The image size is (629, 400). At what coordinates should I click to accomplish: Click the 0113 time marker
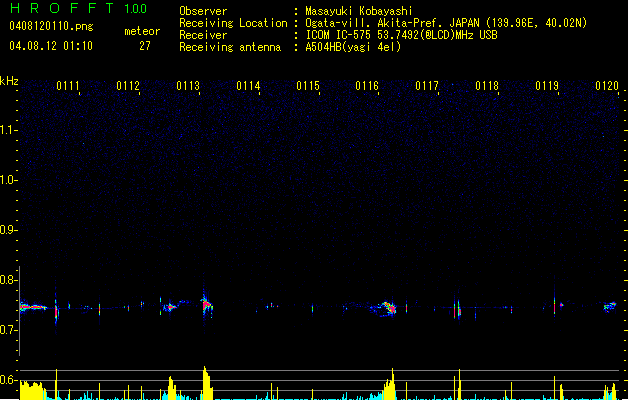coord(188,86)
